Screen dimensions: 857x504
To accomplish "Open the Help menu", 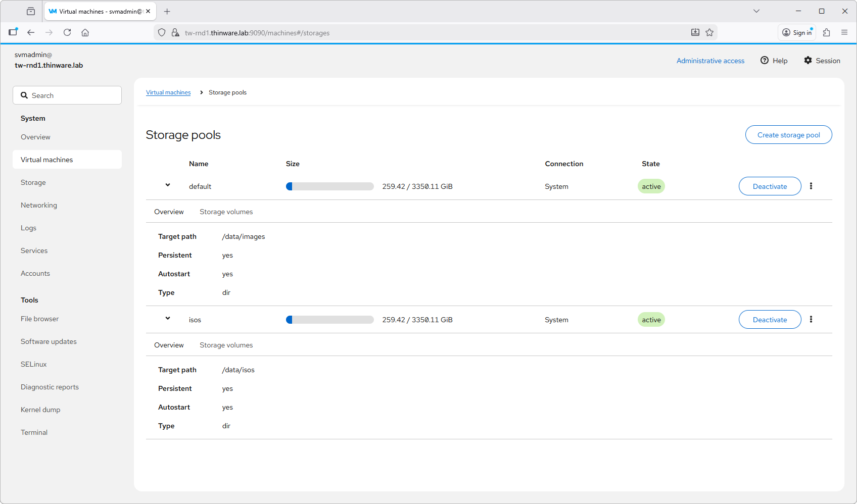I will coord(774,61).
